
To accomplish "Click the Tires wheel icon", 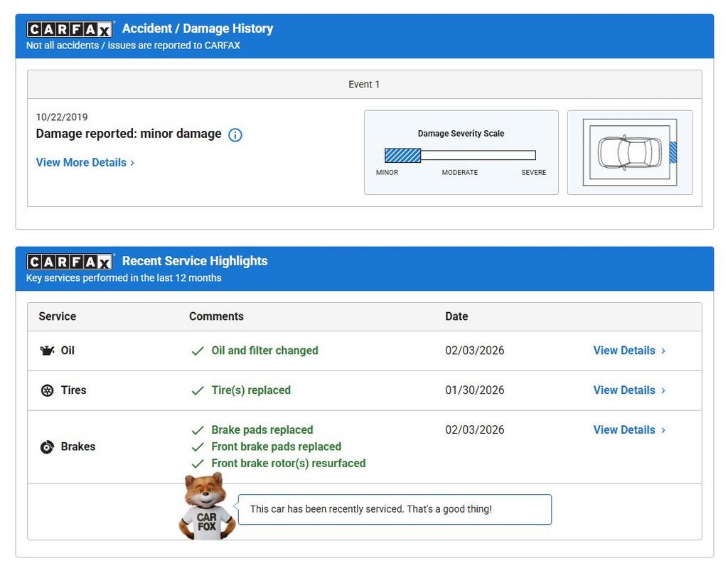I will pyautogui.click(x=47, y=390).
